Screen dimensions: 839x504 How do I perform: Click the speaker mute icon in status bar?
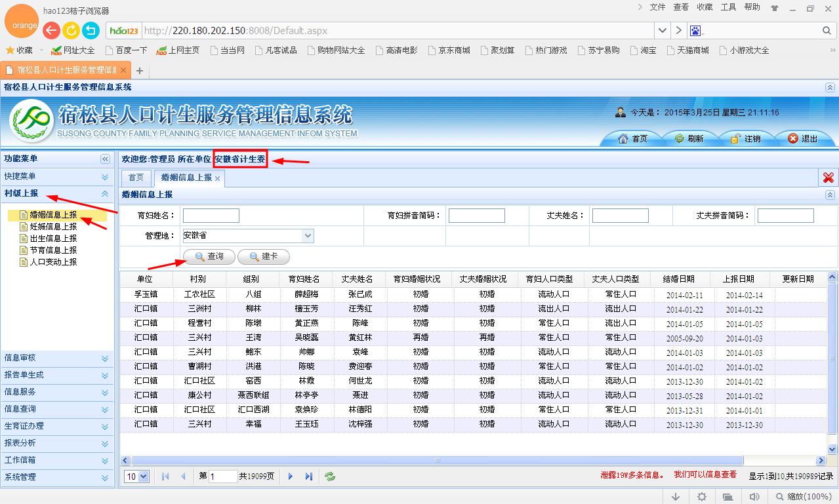pos(754,497)
